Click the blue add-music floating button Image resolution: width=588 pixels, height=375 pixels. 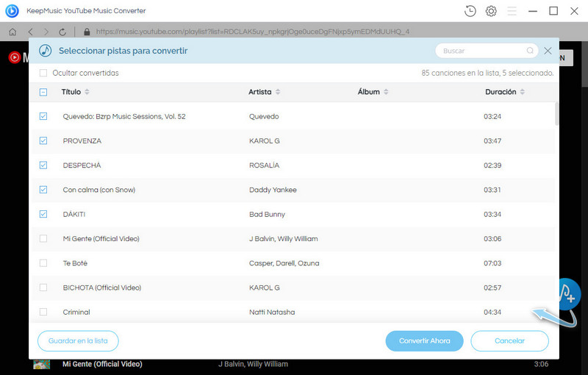tap(569, 294)
